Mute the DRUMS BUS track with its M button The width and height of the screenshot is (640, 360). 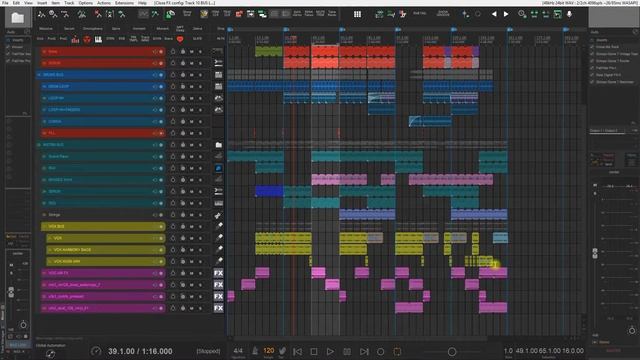click(x=191, y=75)
